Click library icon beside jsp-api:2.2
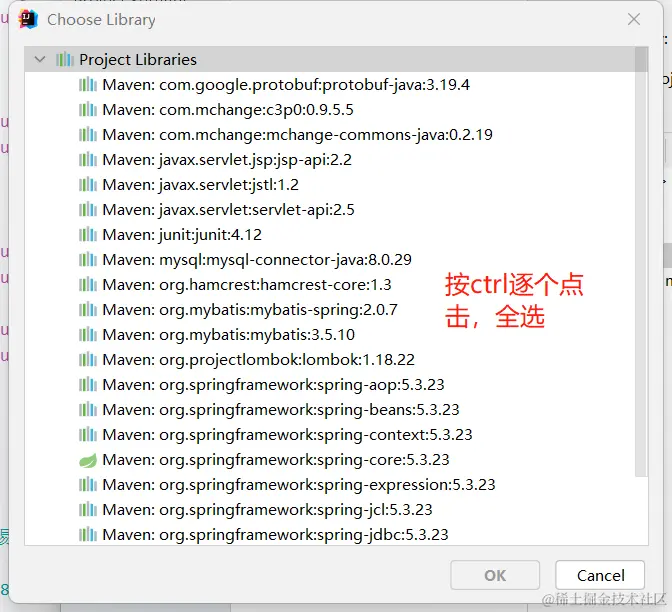The width and height of the screenshot is (672, 612). pyautogui.click(x=88, y=160)
